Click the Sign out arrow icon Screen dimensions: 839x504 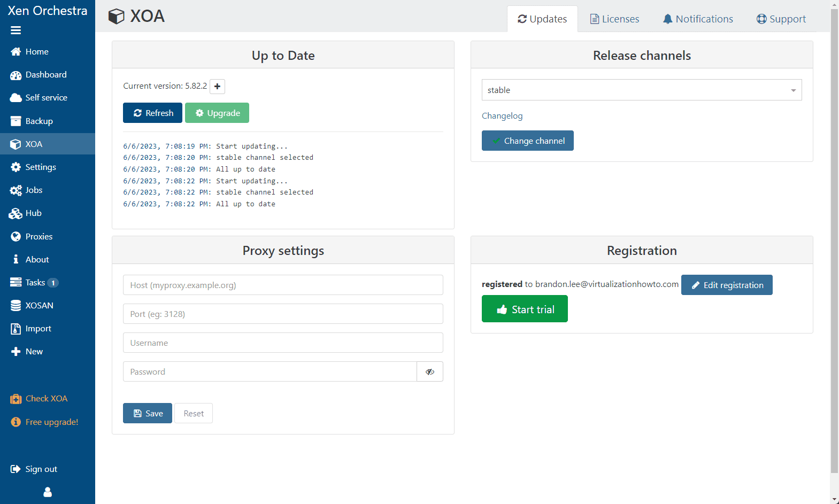(x=16, y=469)
